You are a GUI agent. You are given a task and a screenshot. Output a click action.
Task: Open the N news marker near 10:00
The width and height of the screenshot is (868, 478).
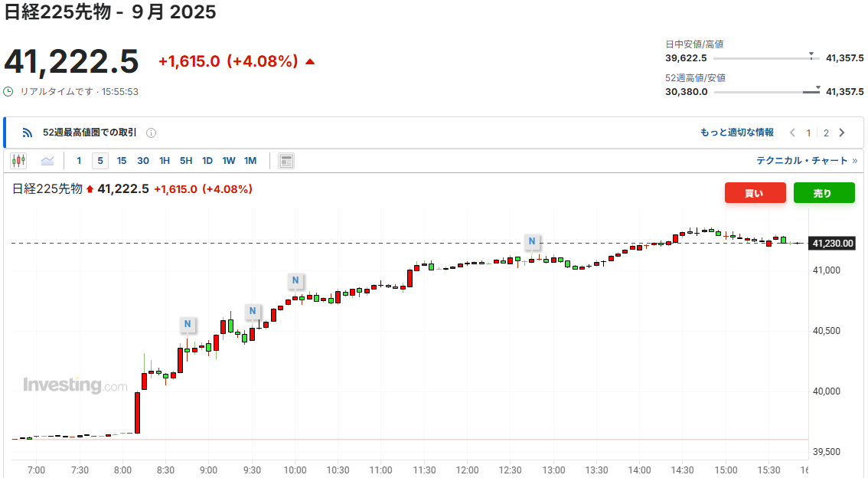[295, 280]
